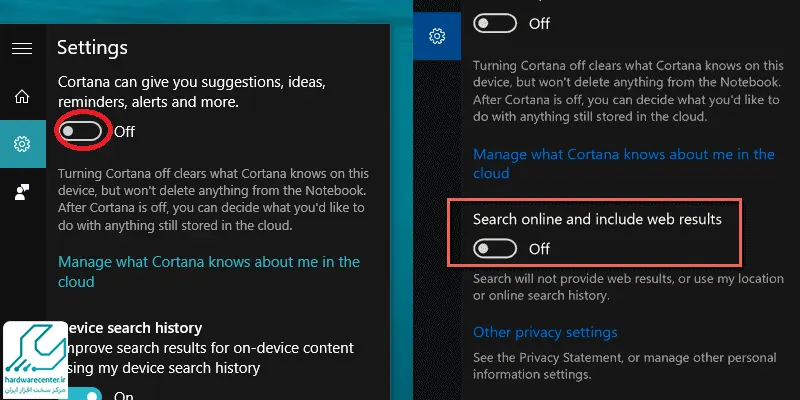
Task: Go to Cortana Home icon in sidebar
Action: click(x=22, y=96)
